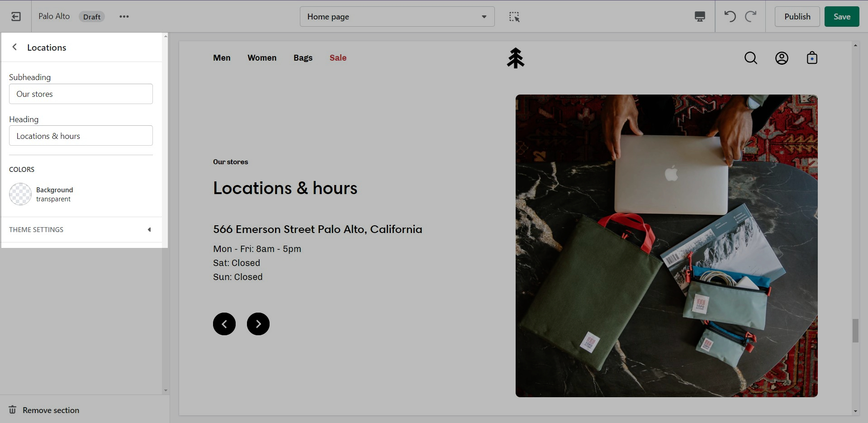This screenshot has height=423, width=868.
Task: Click the pine tree store logo
Action: coord(515,58)
